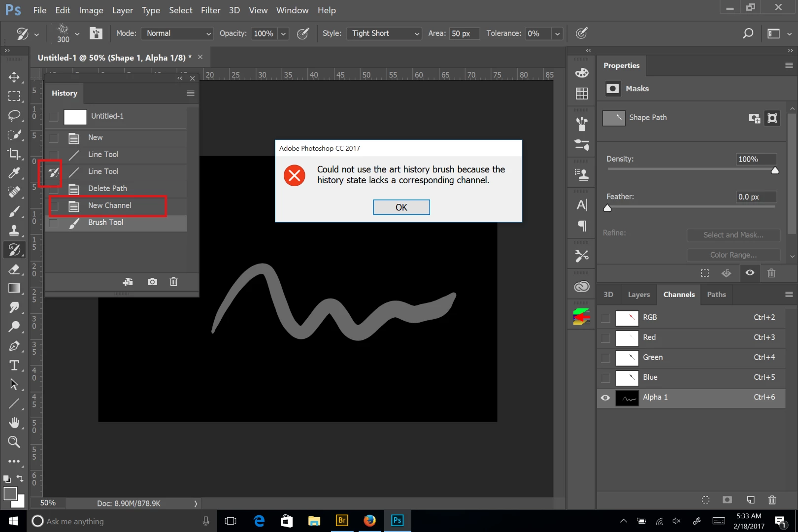The image size is (798, 532).
Task: Set history brush source to New Channel
Action: pos(54,206)
